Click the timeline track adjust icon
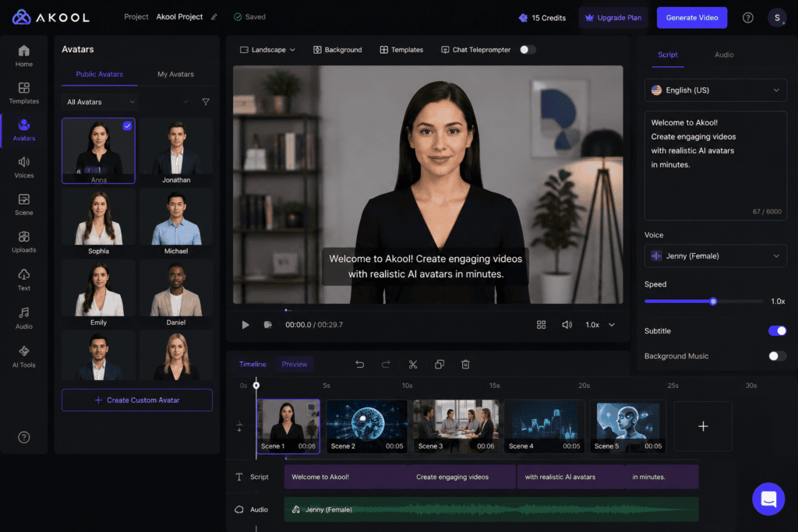 click(x=239, y=426)
